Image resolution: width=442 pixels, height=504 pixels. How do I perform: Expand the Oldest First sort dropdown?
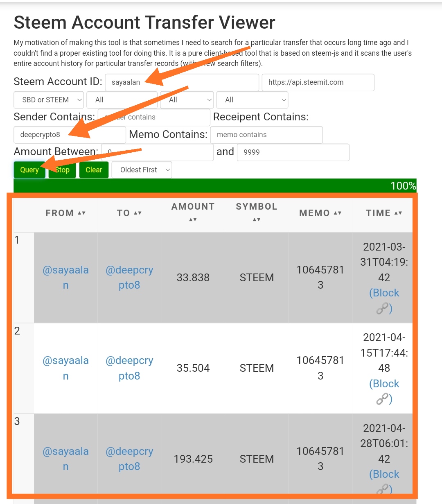142,170
